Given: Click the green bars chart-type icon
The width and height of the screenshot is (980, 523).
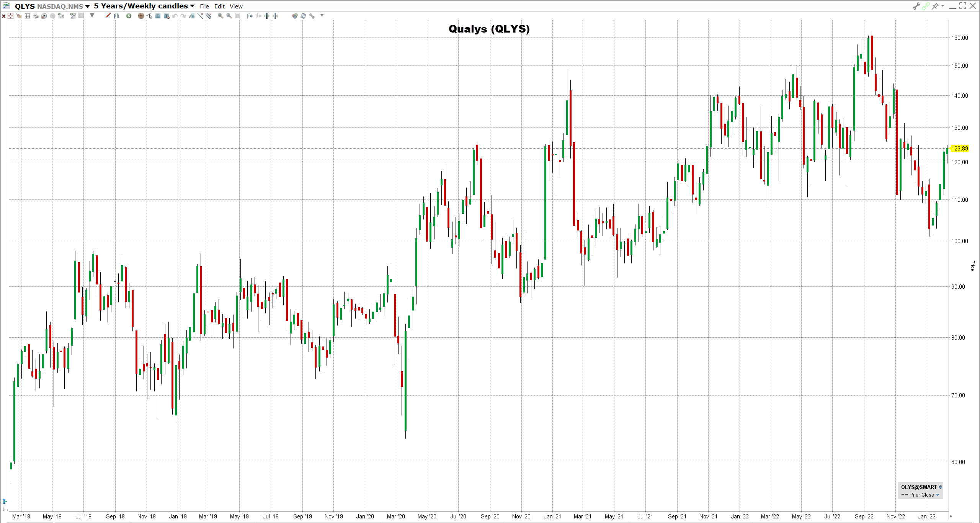Looking at the screenshot, I should tap(117, 16).
